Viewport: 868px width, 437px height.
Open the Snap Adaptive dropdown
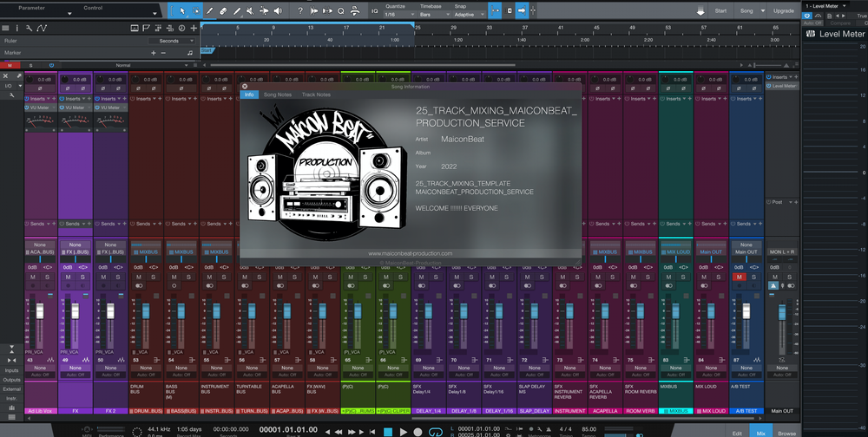pos(470,15)
